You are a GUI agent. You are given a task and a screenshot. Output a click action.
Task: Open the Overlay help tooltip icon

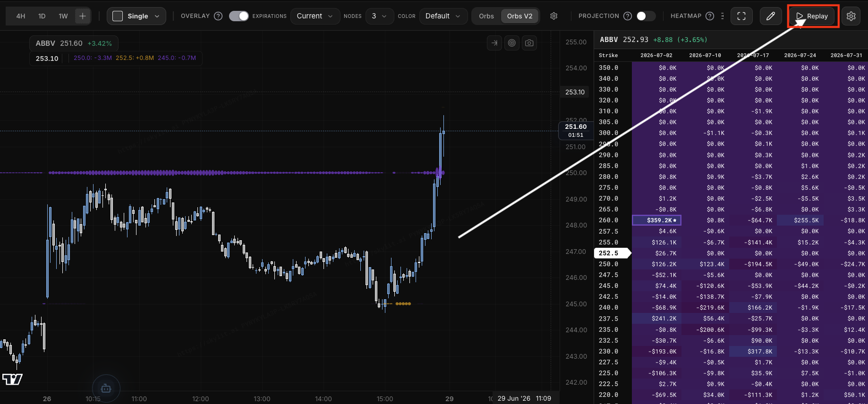click(x=218, y=16)
